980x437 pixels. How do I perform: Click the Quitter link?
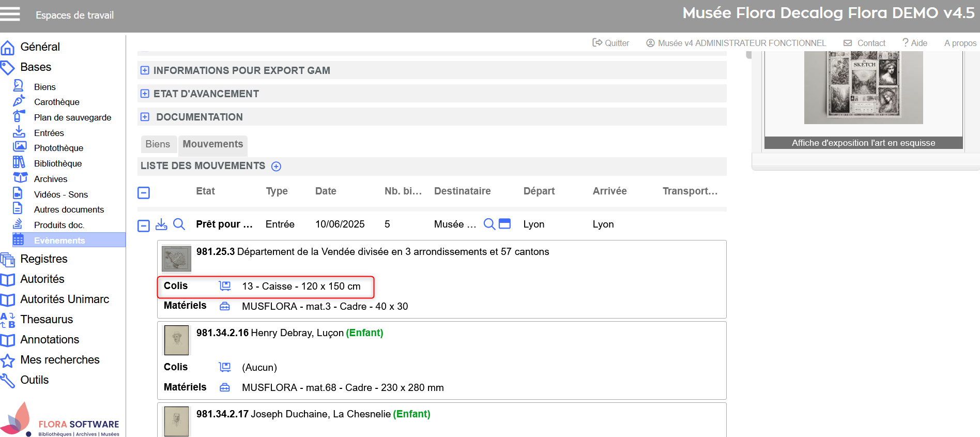pos(611,43)
